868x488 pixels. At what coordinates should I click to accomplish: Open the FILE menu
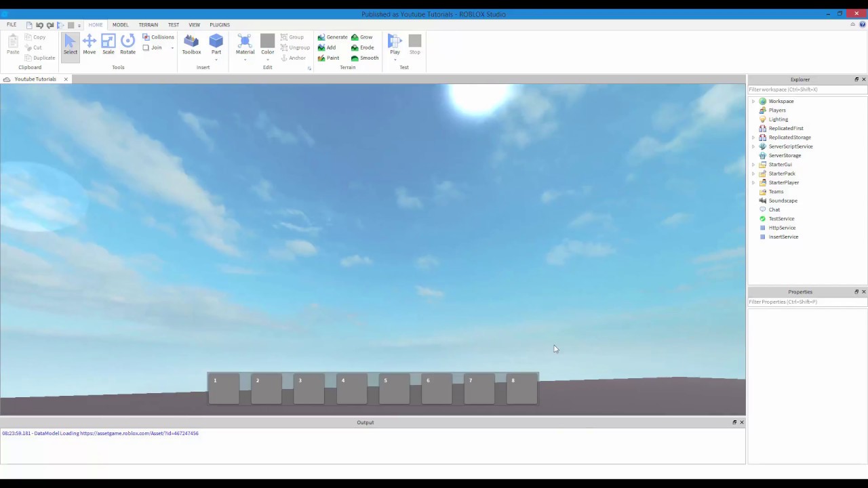12,24
